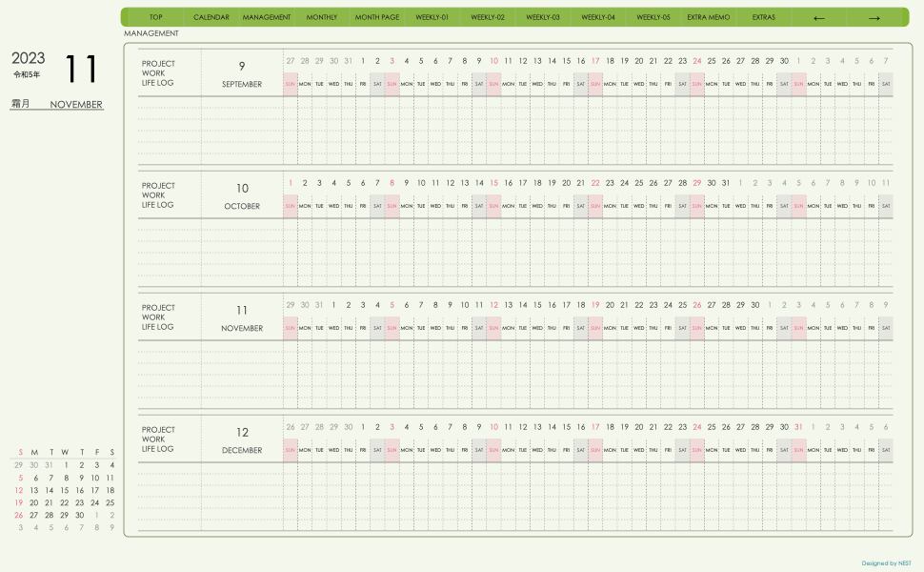Open the EXTRA MEMO tab

(709, 17)
